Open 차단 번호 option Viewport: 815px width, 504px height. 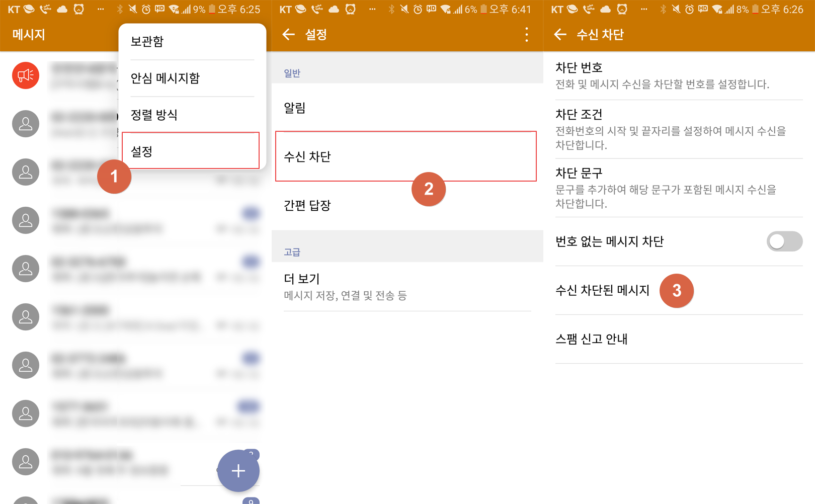point(679,75)
